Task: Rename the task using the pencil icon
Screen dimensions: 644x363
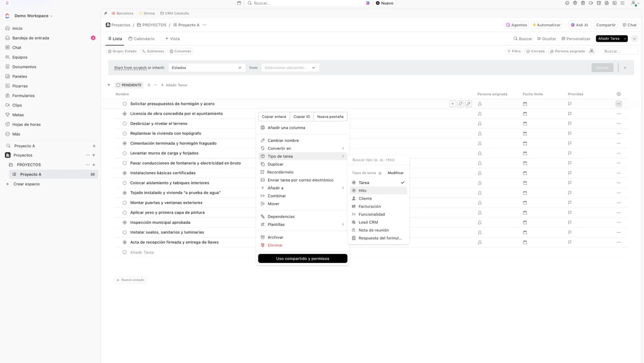Action: (x=469, y=103)
